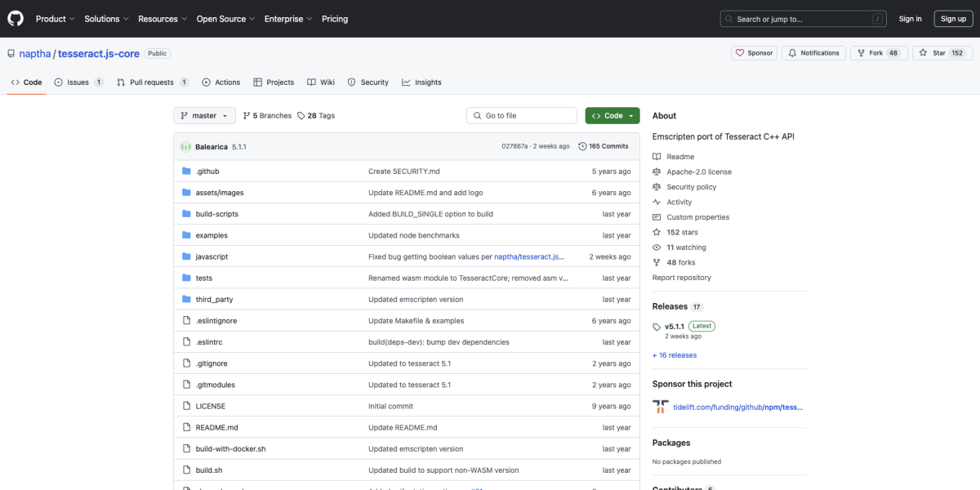The image size is (980, 490).
Task: Click the Apache-2.0 license icon
Action: pyautogui.click(x=657, y=171)
